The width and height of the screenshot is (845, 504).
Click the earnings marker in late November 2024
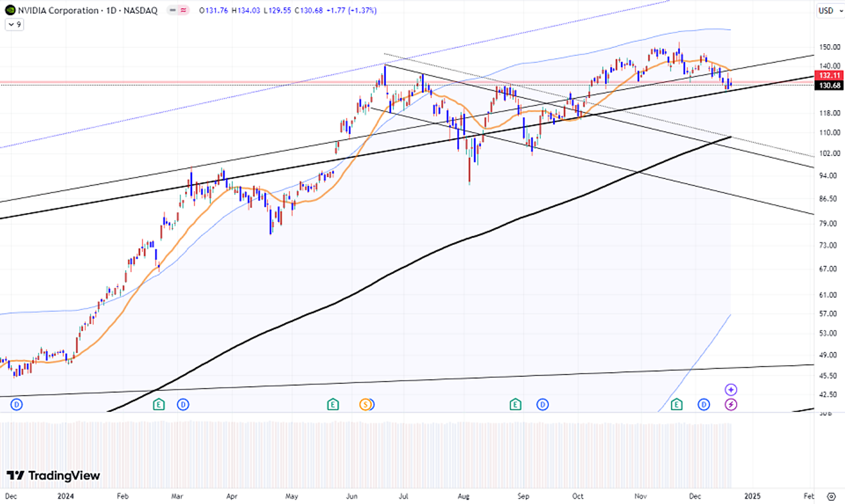tap(677, 404)
